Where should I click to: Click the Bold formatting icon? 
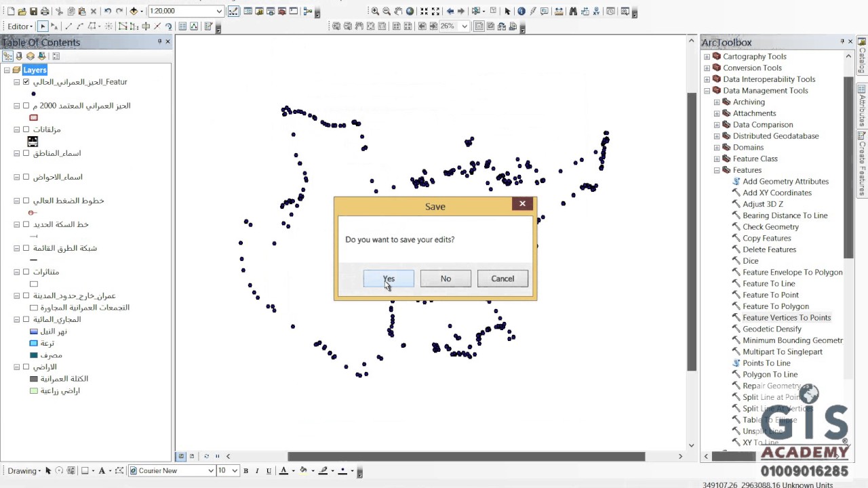click(245, 470)
